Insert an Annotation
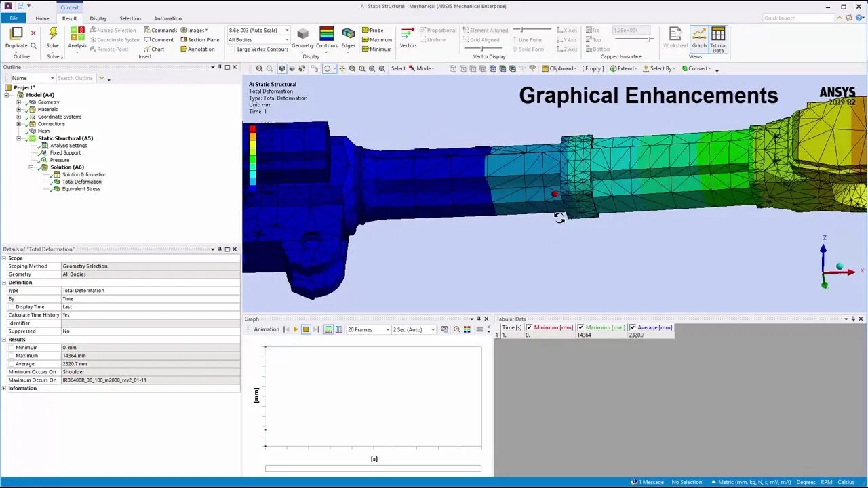 [x=197, y=49]
